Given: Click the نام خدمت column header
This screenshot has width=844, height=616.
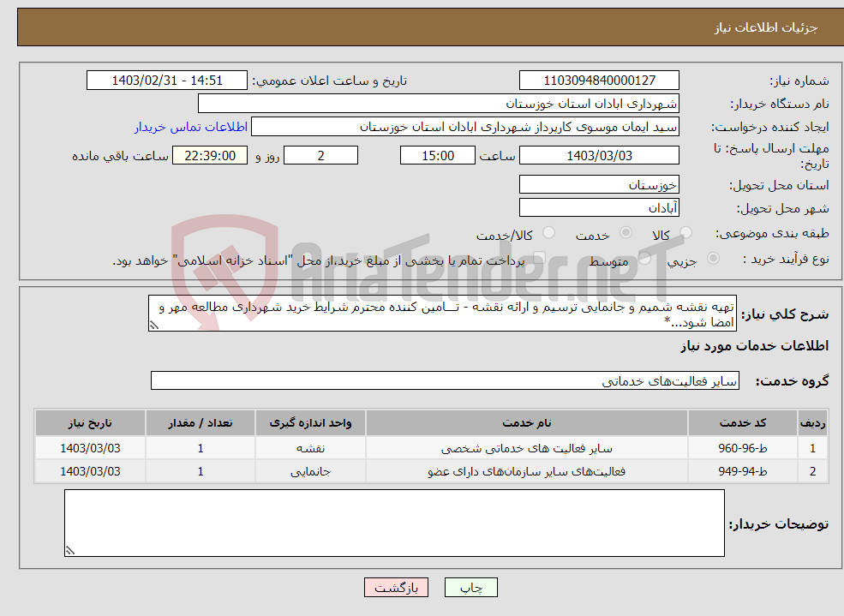Looking at the screenshot, I should pyautogui.click(x=526, y=423).
